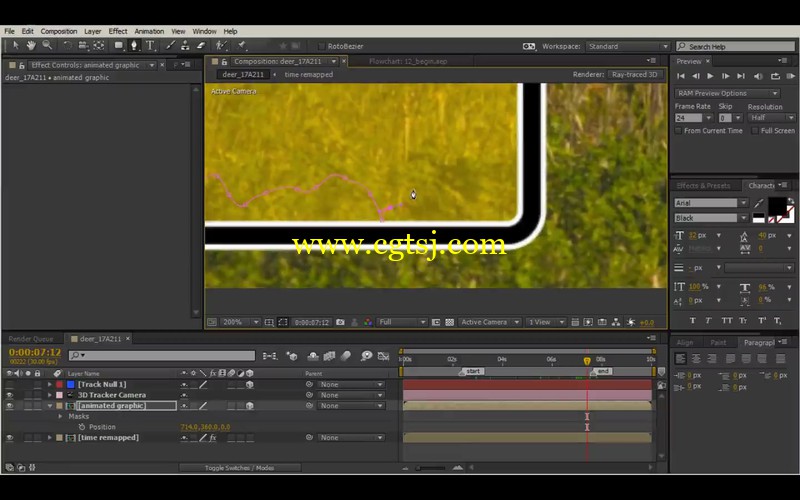
Task: Toggle 3D switch on animated graphic layer
Action: (249, 406)
